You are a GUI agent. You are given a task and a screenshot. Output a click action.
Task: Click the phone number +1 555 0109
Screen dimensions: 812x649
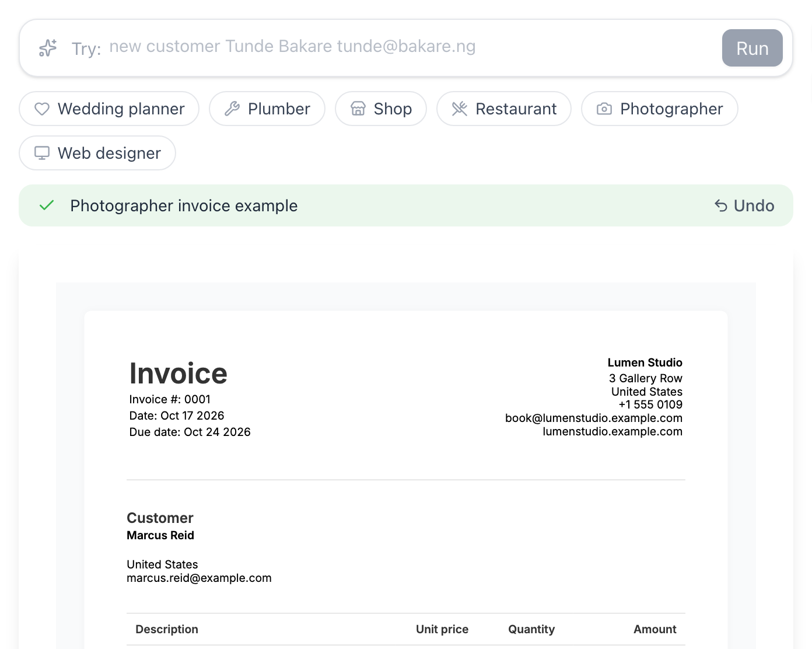[x=650, y=405]
